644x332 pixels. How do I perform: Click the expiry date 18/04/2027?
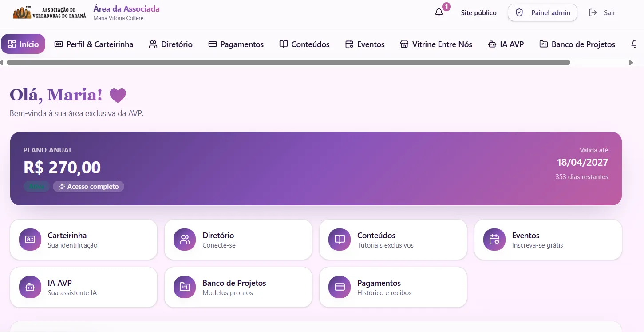(x=583, y=163)
